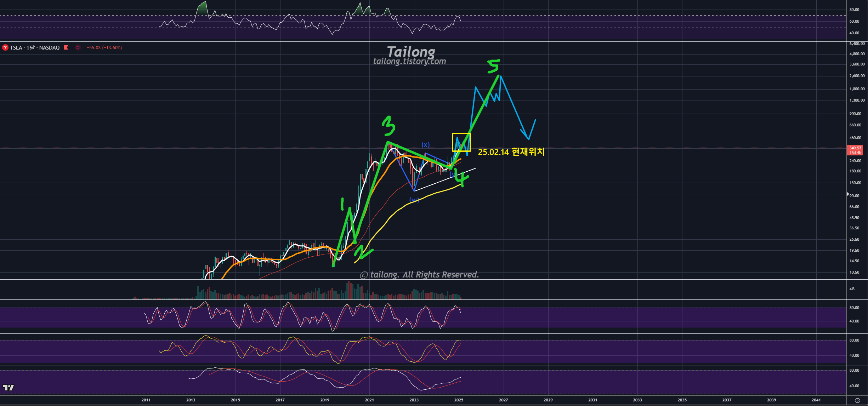
Task: Click the 6,400.00 label on the price scale
Action: click(857, 44)
